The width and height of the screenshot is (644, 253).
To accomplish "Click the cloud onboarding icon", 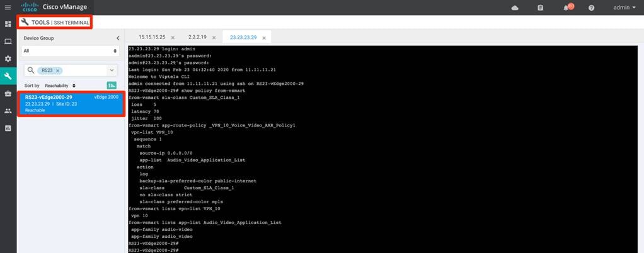I will (x=515, y=8).
